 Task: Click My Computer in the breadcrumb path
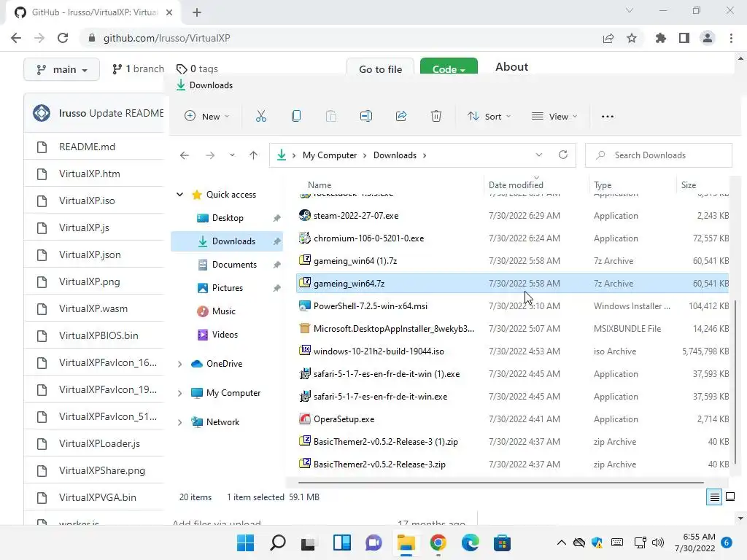[x=330, y=155]
